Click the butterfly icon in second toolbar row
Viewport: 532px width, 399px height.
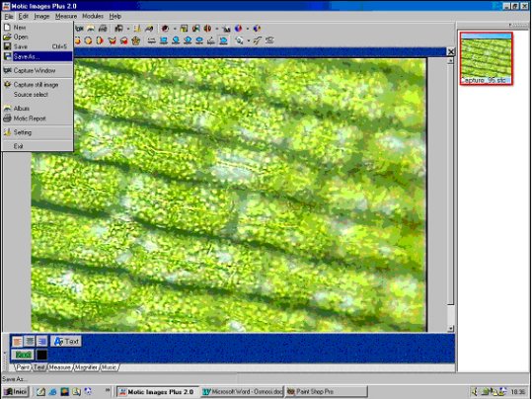[x=112, y=40]
